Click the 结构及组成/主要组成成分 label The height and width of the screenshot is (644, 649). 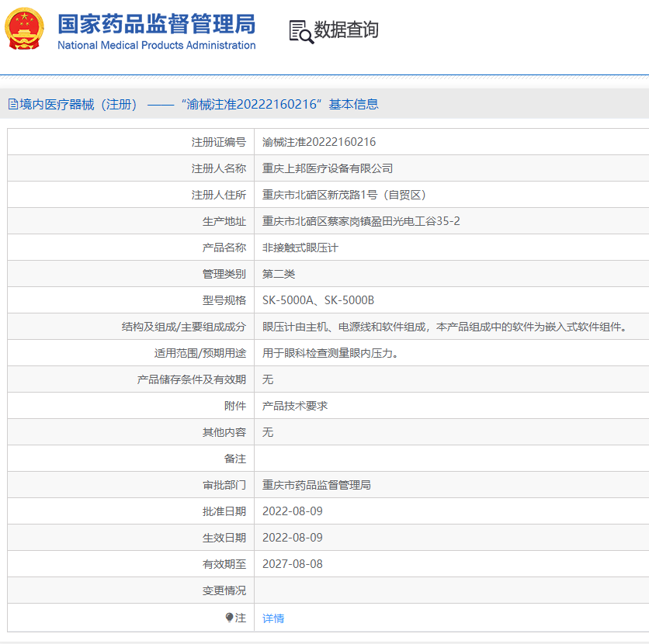[184, 327]
